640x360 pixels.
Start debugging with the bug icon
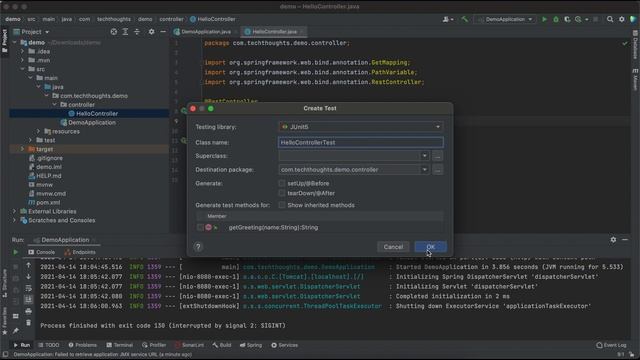pyautogui.click(x=556, y=19)
